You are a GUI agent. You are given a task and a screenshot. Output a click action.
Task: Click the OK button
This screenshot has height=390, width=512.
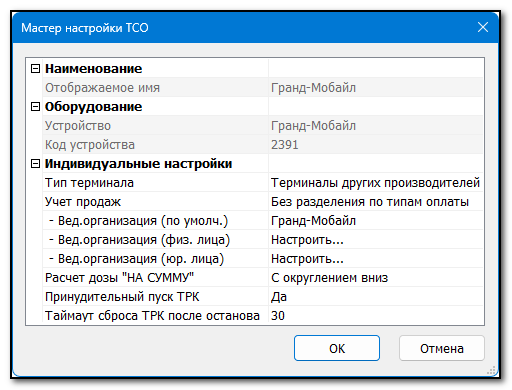coord(337,348)
